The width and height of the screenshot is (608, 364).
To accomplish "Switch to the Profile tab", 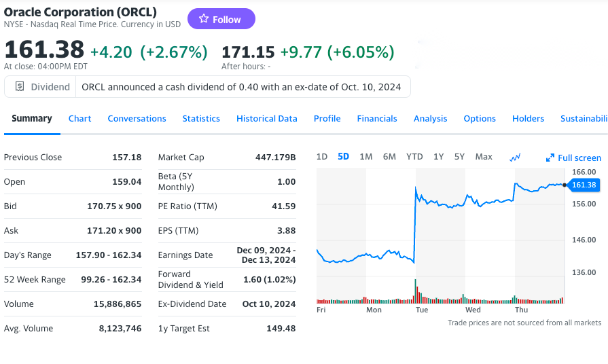I will tap(327, 119).
